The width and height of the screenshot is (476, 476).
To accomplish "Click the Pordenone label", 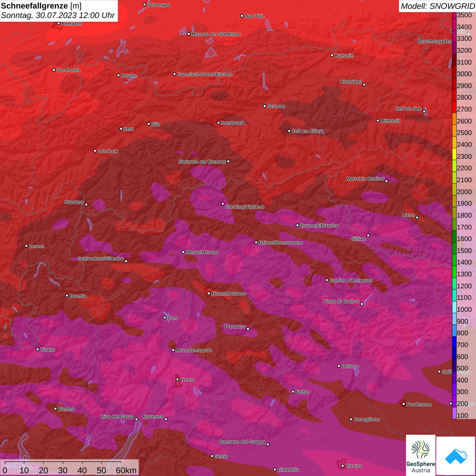I will coord(419,404).
